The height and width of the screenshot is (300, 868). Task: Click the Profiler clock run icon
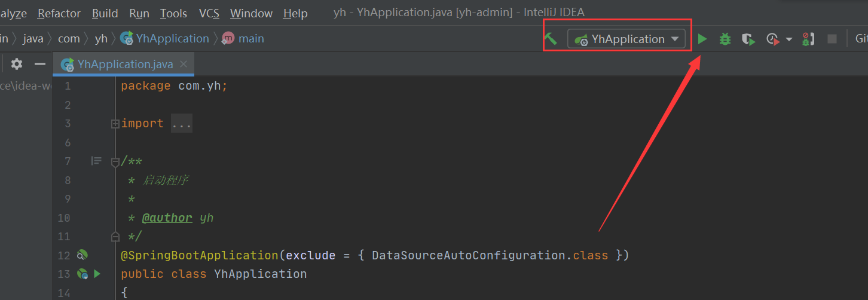point(773,39)
